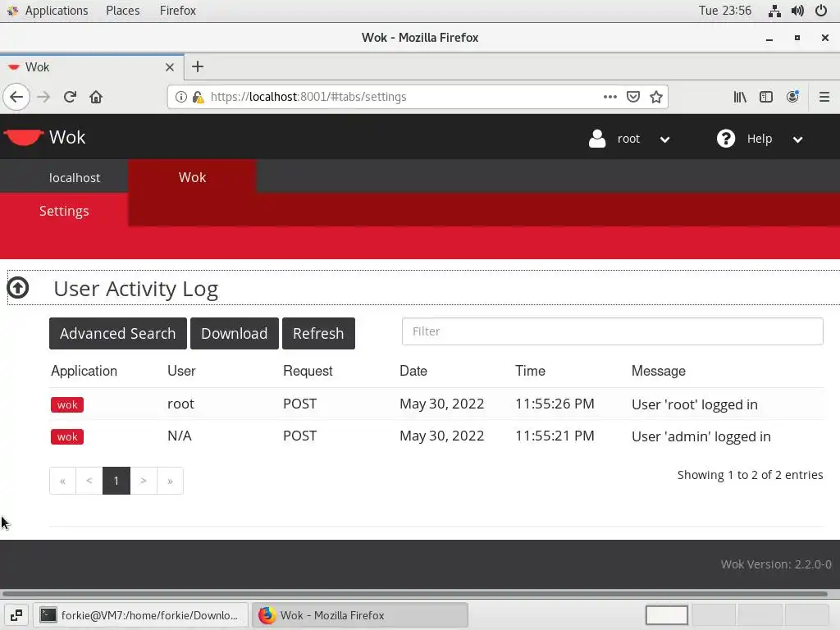Image resolution: width=840 pixels, height=630 pixels.
Task: Click the Help question mark icon
Action: [726, 139]
